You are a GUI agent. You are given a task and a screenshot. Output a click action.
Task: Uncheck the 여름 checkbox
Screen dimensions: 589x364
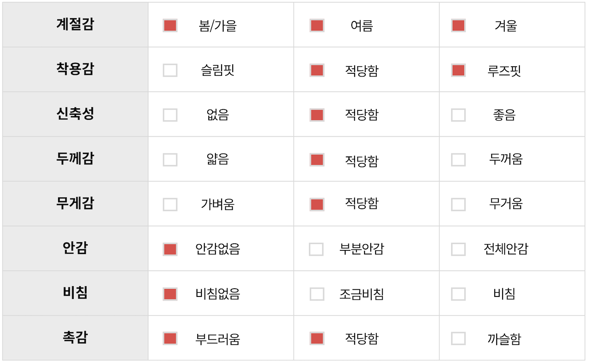pyautogui.click(x=317, y=26)
